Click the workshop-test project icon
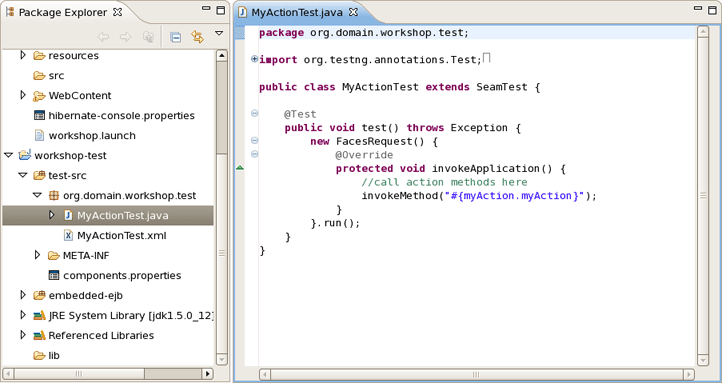 tap(25, 155)
